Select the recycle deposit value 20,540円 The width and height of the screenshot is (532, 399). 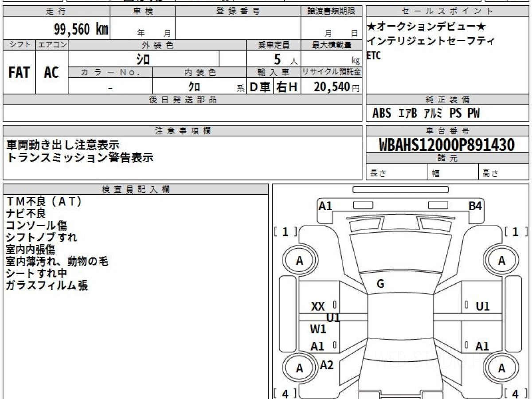[337, 87]
